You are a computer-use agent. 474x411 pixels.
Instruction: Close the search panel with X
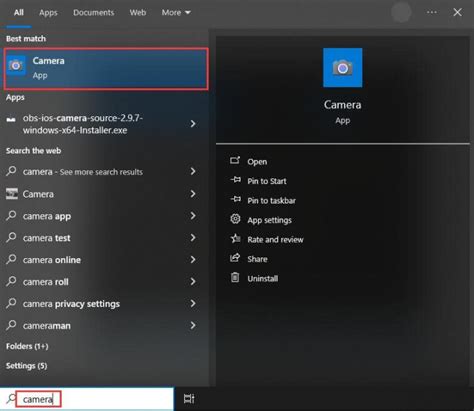[457, 12]
